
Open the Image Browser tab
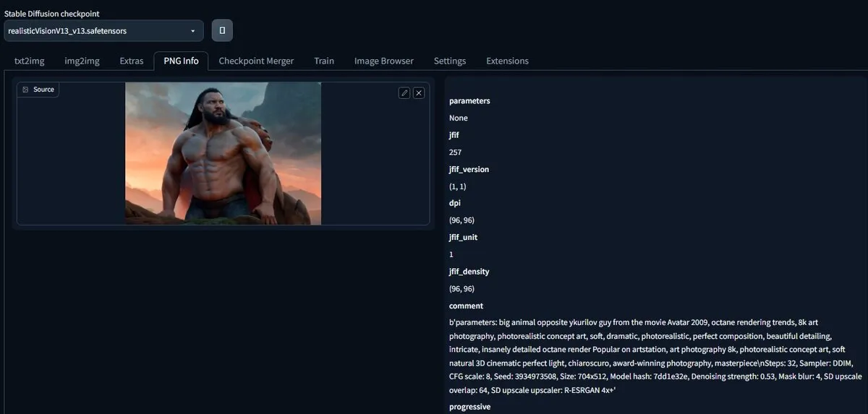[384, 61]
